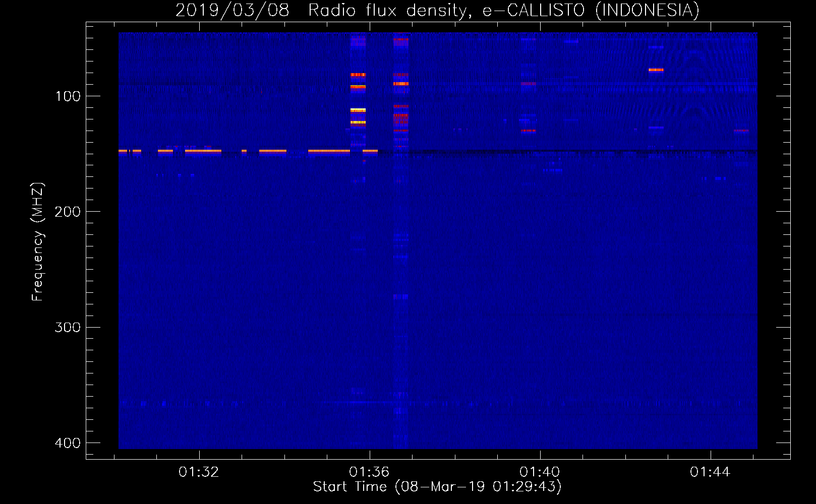The height and width of the screenshot is (504, 816).
Task: Click the plot title '2019/03/08 Radio flux density, e-CALLISTO (INDONESIA)'
Action: [x=437, y=11]
